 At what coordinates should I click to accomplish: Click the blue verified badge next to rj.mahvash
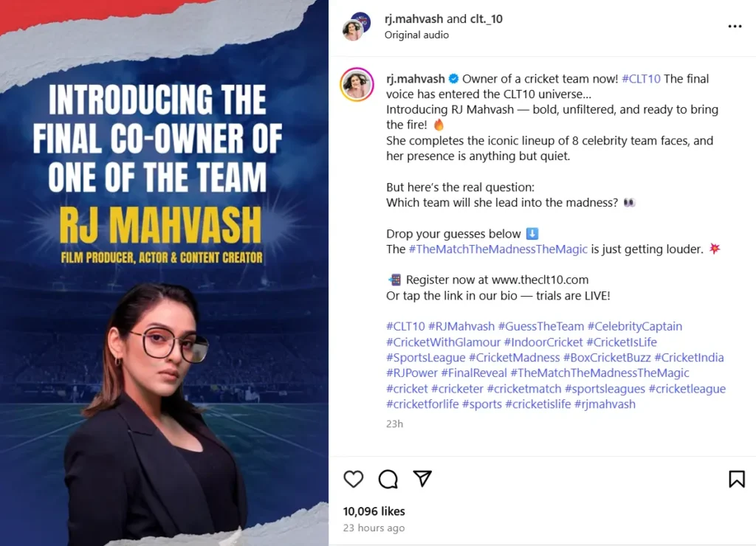(454, 78)
